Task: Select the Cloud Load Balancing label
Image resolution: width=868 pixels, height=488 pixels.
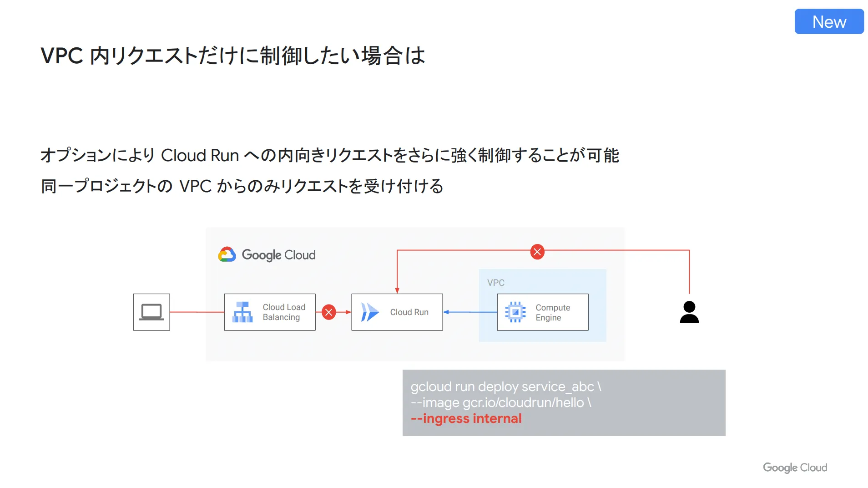Action: pos(284,312)
